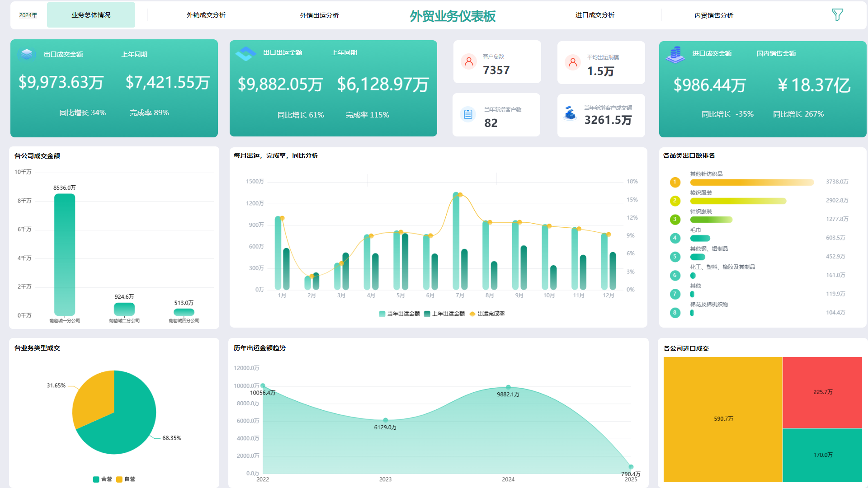Viewport: 868px width, 488px height.
Task: Toggle 上年出运金额 legend series
Action: [x=444, y=314]
